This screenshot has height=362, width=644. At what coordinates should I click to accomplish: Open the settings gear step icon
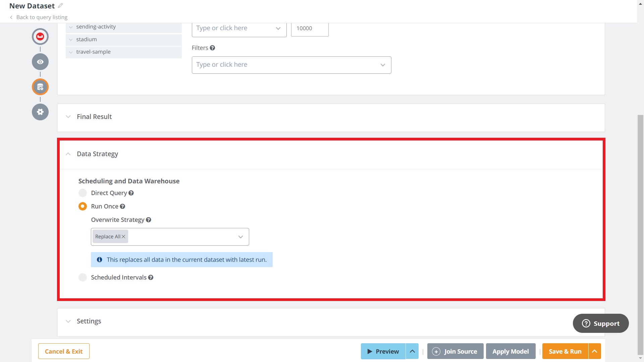click(40, 112)
